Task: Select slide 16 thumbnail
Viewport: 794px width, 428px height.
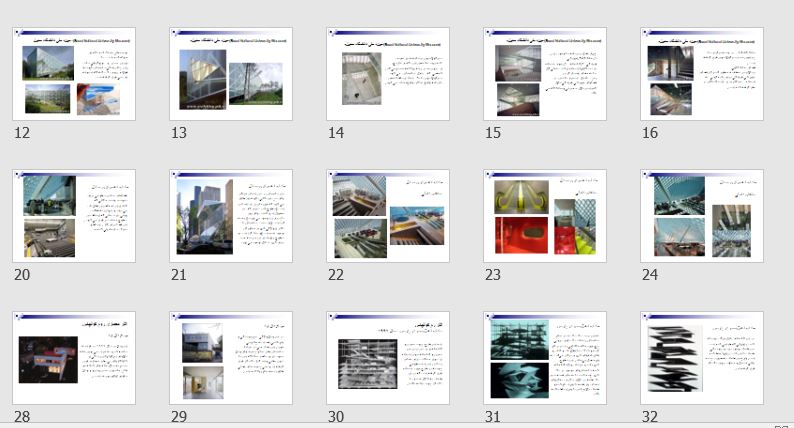Action: tap(702, 74)
